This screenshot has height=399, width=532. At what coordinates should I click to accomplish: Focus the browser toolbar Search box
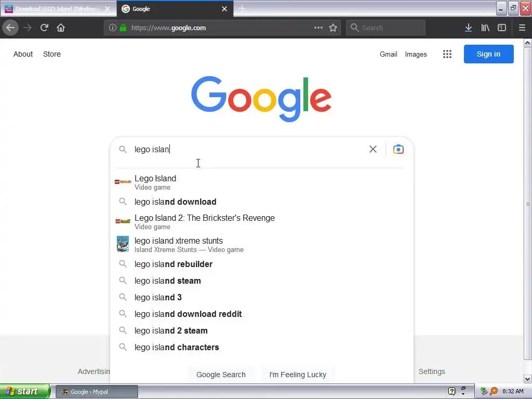coord(385,28)
